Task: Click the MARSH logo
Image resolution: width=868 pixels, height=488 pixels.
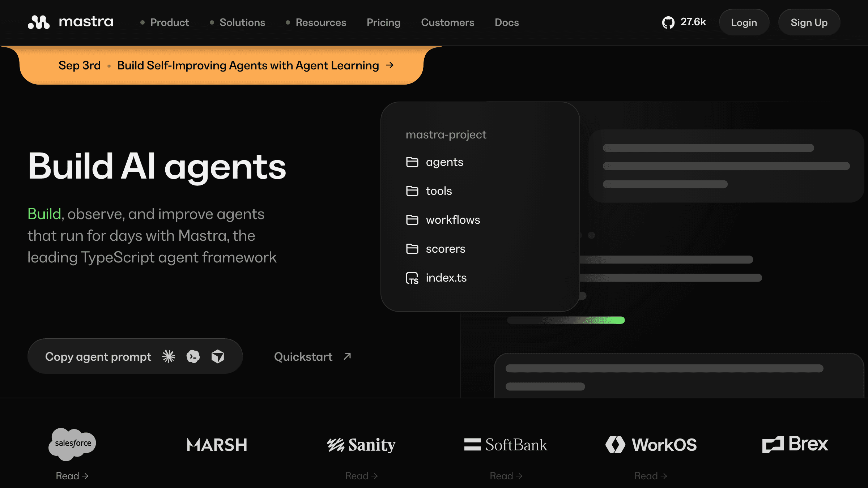Action: coord(217,445)
